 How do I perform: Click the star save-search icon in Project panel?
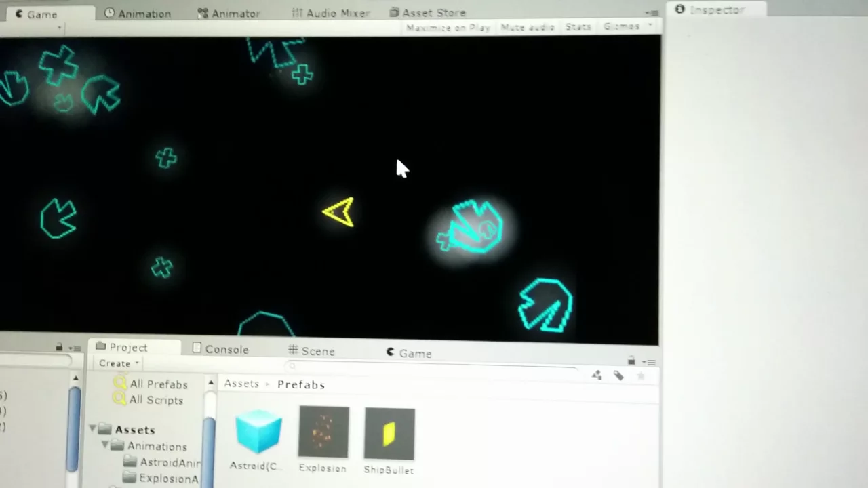point(641,375)
